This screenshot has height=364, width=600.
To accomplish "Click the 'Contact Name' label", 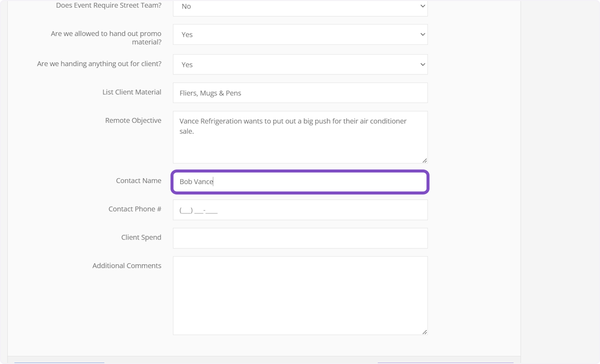I will [138, 180].
